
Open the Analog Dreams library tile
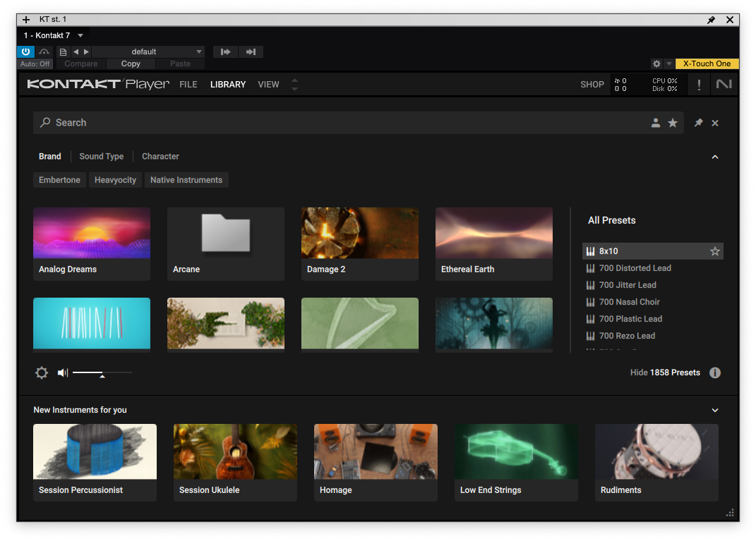point(92,244)
